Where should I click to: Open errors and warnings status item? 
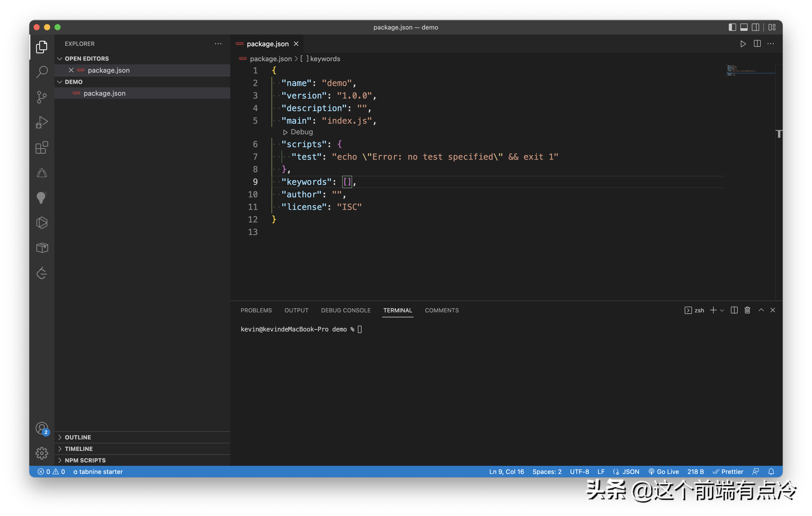51,472
